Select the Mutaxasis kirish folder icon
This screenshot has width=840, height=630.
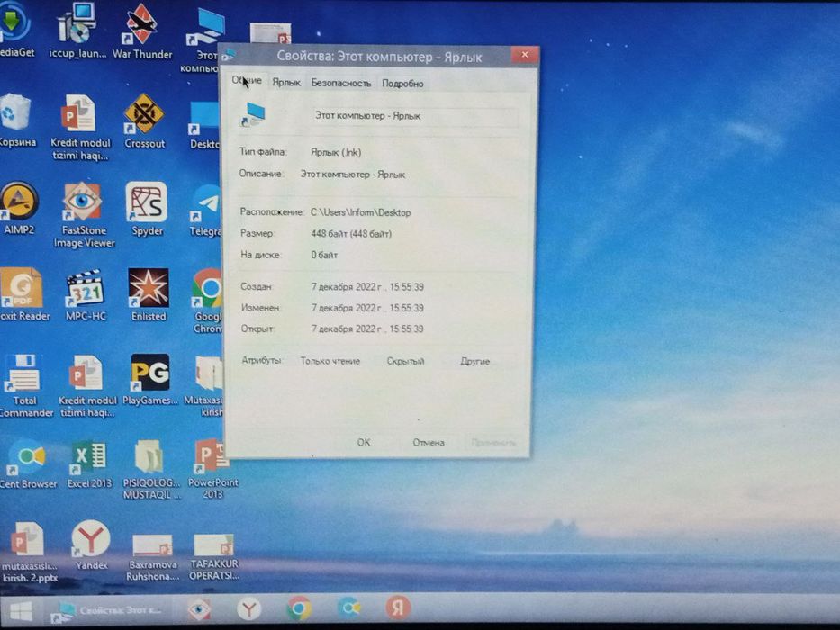[205, 384]
